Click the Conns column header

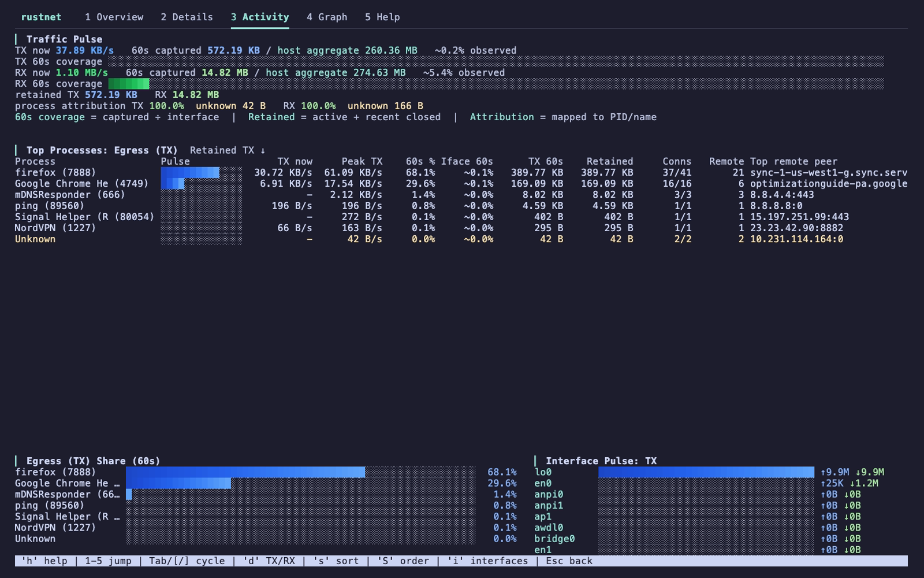677,161
